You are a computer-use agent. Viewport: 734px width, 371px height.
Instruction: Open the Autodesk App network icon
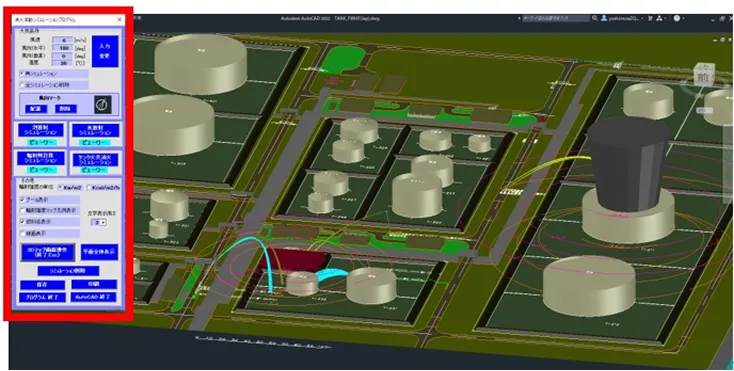659,18
